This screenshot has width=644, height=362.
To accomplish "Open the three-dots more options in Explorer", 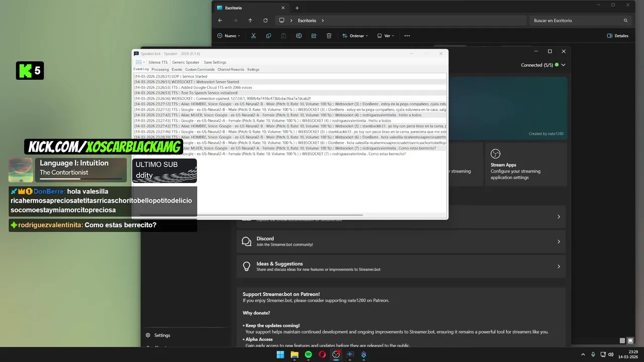I will 407,36.
